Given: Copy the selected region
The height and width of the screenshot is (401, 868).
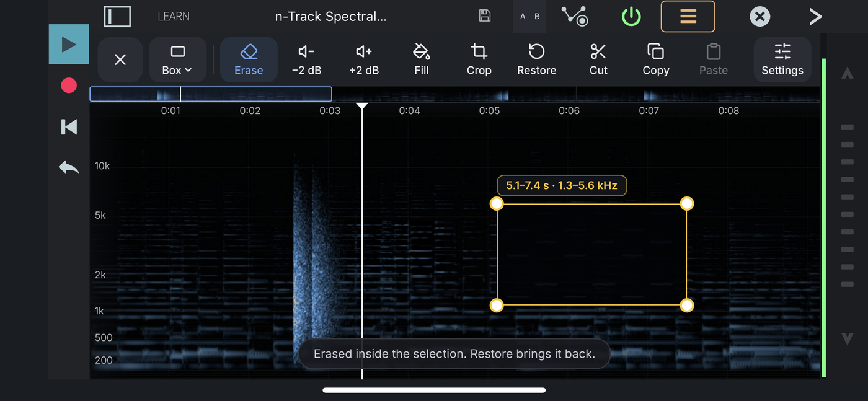Looking at the screenshot, I should tap(656, 60).
